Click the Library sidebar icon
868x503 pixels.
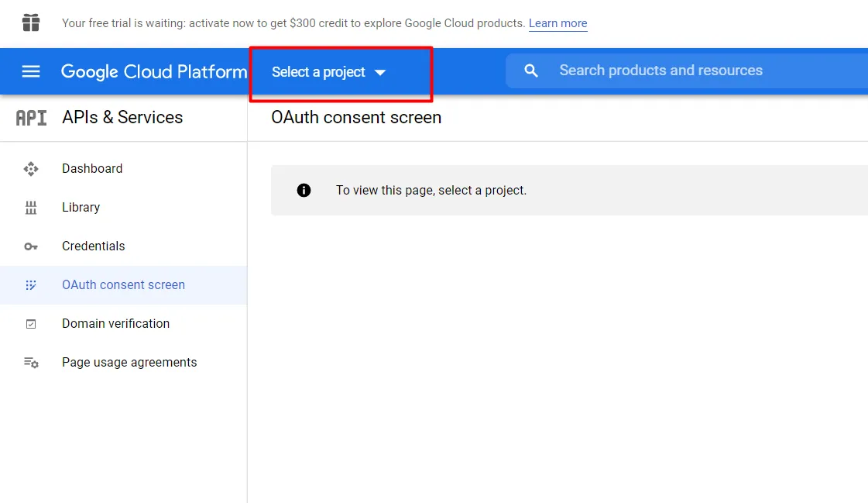[x=31, y=207]
